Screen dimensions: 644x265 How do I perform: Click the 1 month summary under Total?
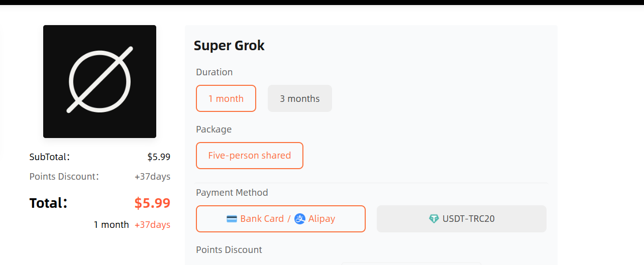111,225
